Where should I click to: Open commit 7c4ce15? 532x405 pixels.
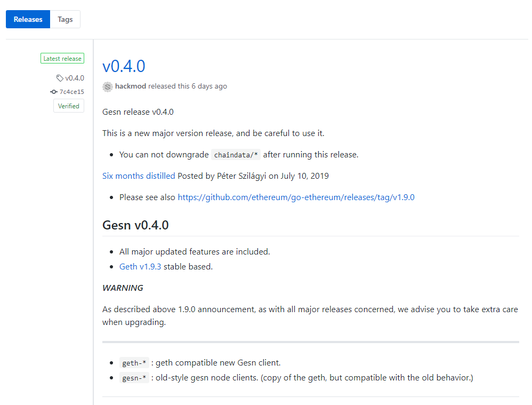(71, 92)
